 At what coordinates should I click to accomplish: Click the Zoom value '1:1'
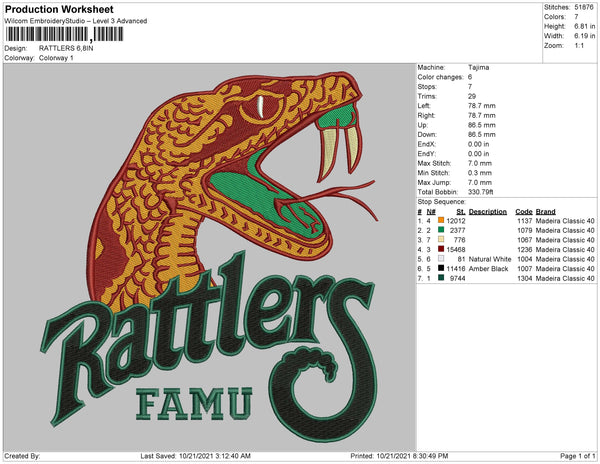579,46
